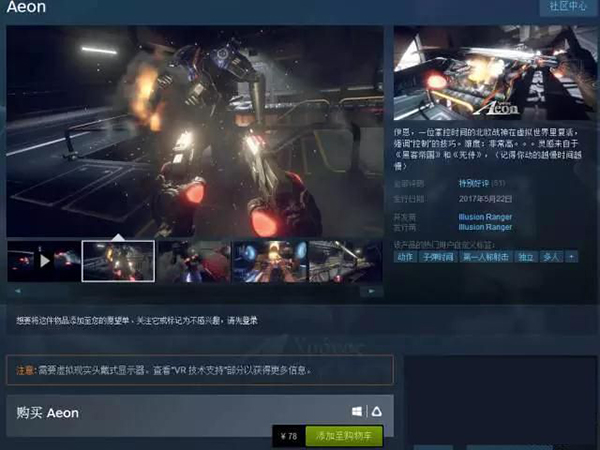Select the third screenshot thumbnail
The height and width of the screenshot is (450, 600).
pyautogui.click(x=194, y=261)
